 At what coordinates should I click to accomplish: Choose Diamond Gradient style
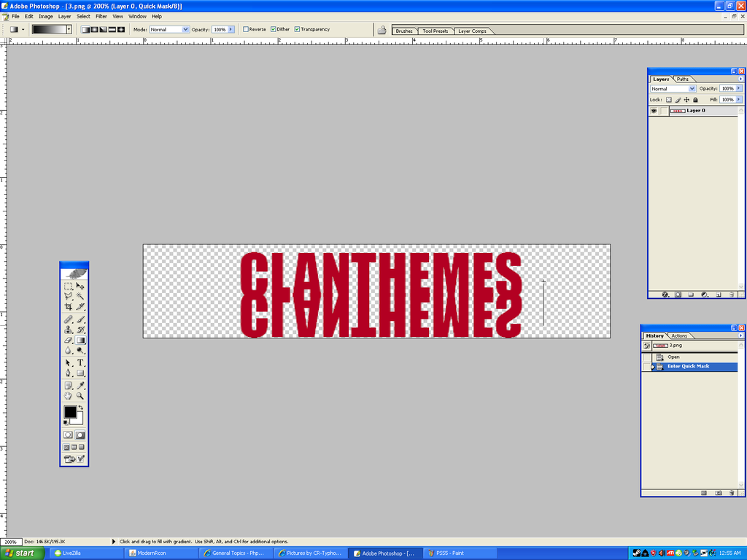coord(121,29)
